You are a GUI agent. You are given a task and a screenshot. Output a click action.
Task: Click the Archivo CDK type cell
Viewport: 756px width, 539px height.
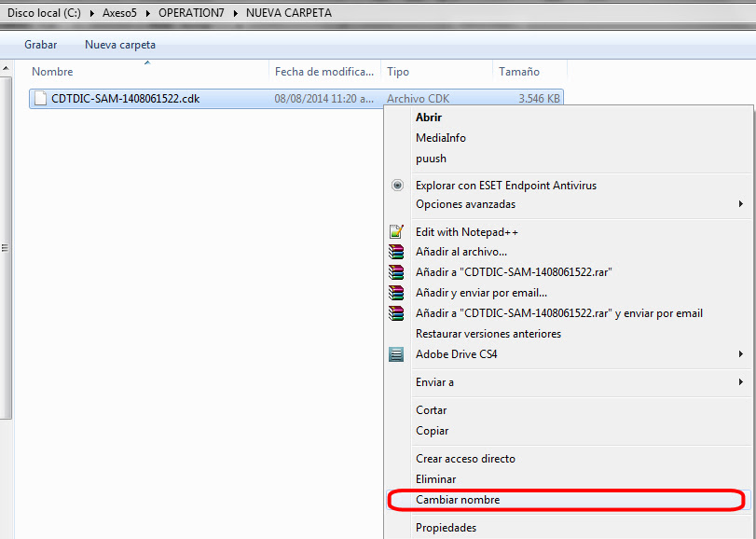[x=418, y=99]
